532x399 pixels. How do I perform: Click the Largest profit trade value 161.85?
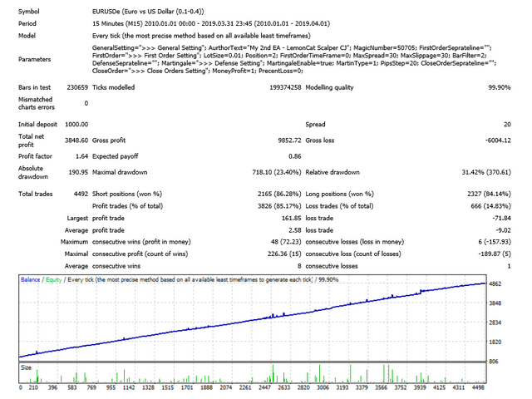pyautogui.click(x=291, y=218)
